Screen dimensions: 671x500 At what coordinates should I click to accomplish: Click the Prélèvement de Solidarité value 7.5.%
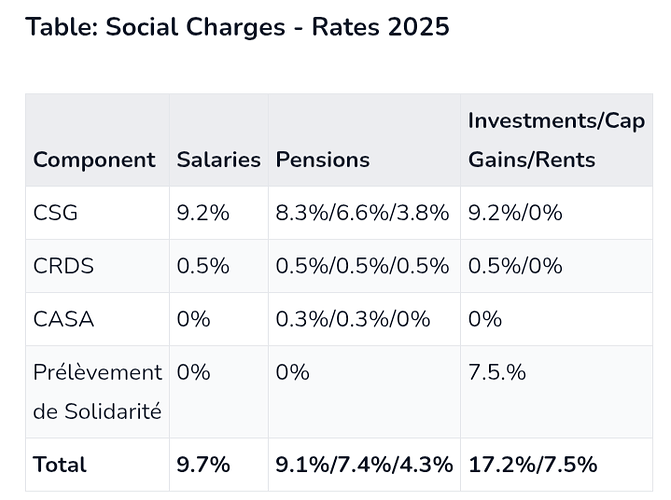pyautogui.click(x=497, y=373)
